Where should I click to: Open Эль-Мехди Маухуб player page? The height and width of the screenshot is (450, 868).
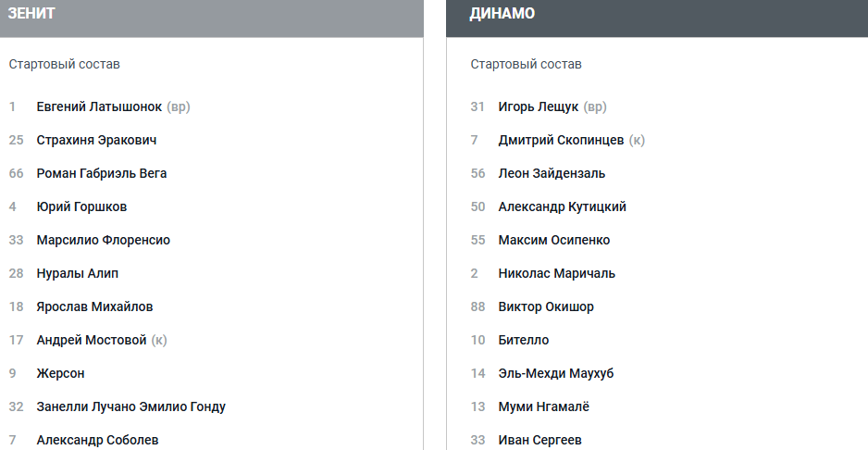pyautogui.click(x=555, y=373)
